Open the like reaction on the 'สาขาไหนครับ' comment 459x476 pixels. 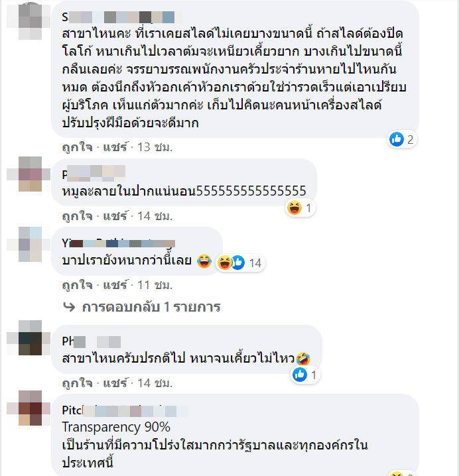coord(304,375)
